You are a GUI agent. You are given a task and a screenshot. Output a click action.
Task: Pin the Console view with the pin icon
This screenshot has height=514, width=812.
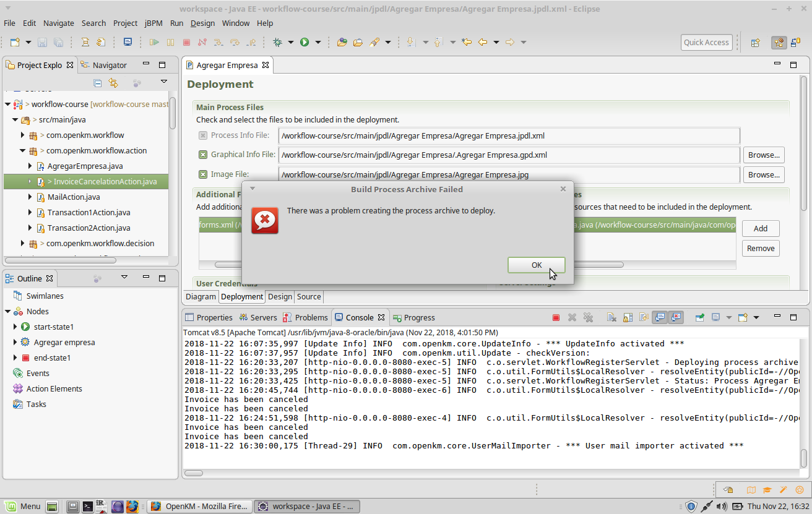[x=700, y=317]
